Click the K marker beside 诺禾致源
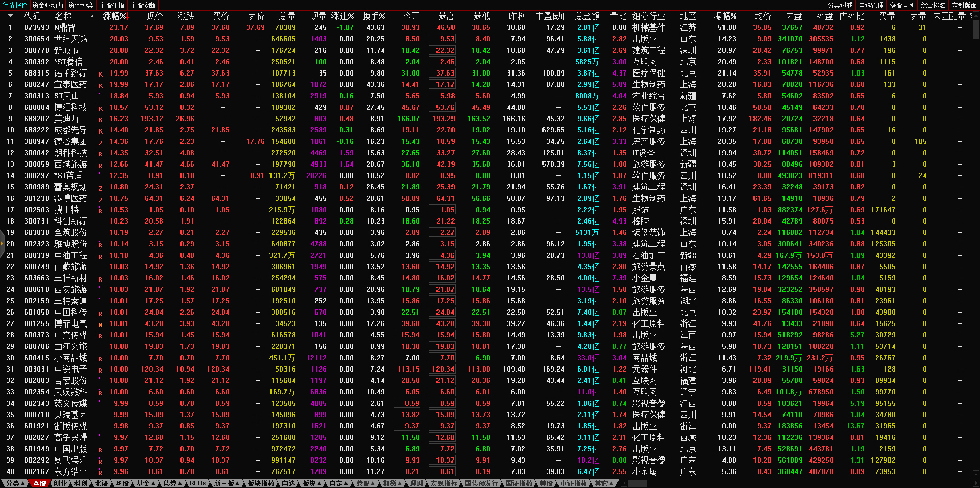 tap(100, 74)
